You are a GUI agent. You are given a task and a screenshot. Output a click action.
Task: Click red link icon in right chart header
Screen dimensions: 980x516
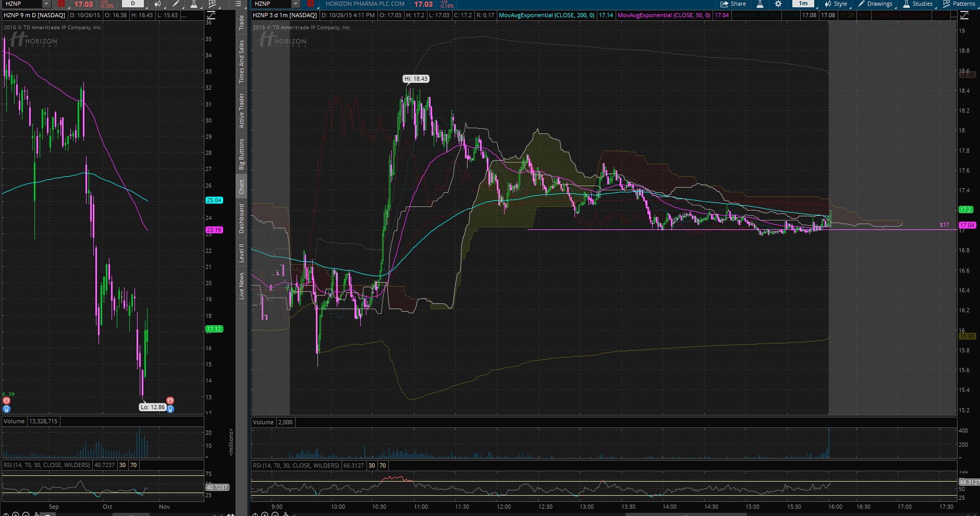click(x=311, y=4)
